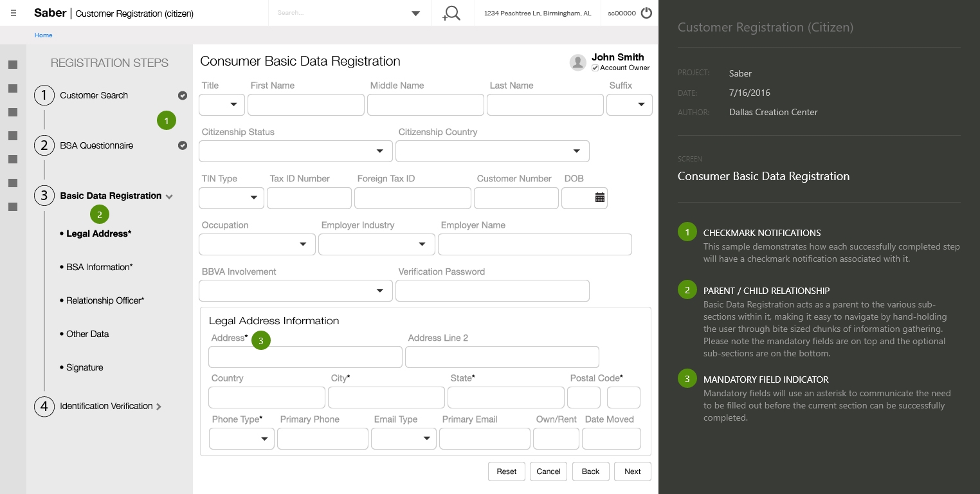Click the Customer Number field
This screenshot has width=980, height=494.
point(516,198)
